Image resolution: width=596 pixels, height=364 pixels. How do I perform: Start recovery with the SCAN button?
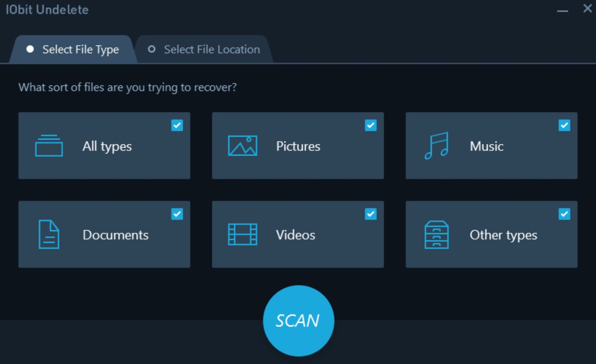click(298, 321)
